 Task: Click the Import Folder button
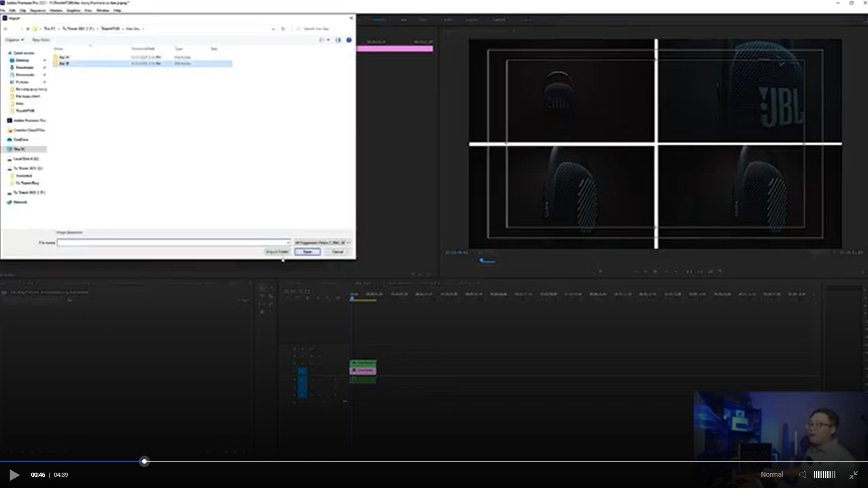[277, 252]
